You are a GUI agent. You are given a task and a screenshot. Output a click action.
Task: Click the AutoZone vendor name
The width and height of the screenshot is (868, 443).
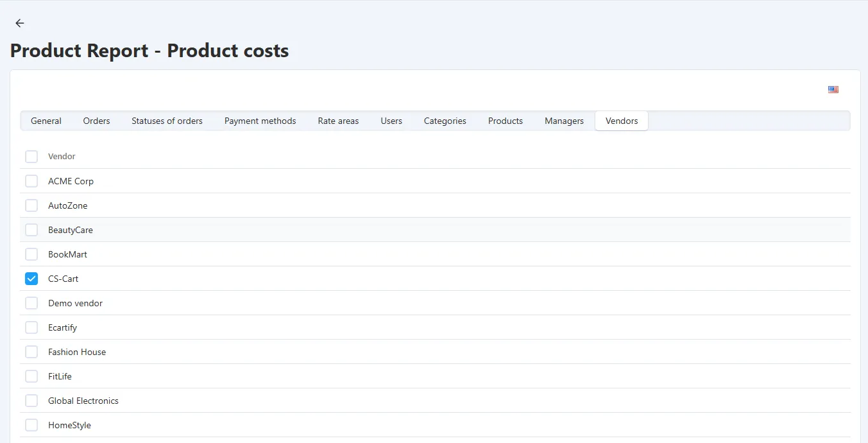(68, 205)
